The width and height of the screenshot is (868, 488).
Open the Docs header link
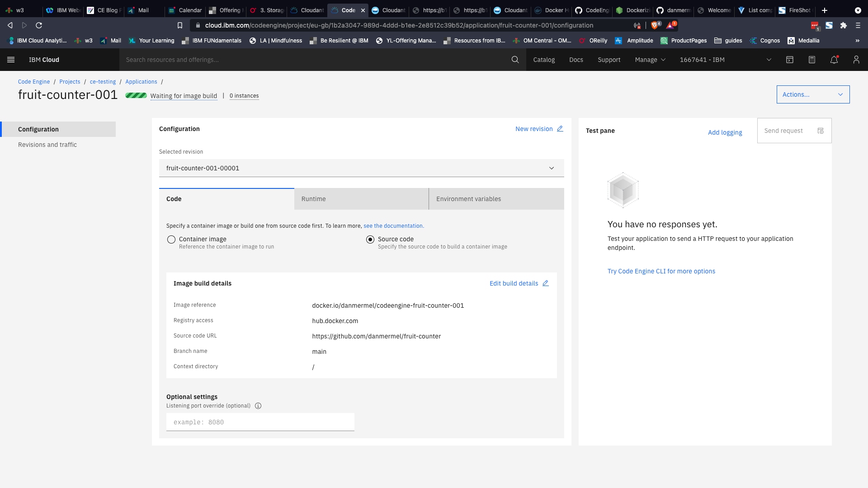[576, 60]
